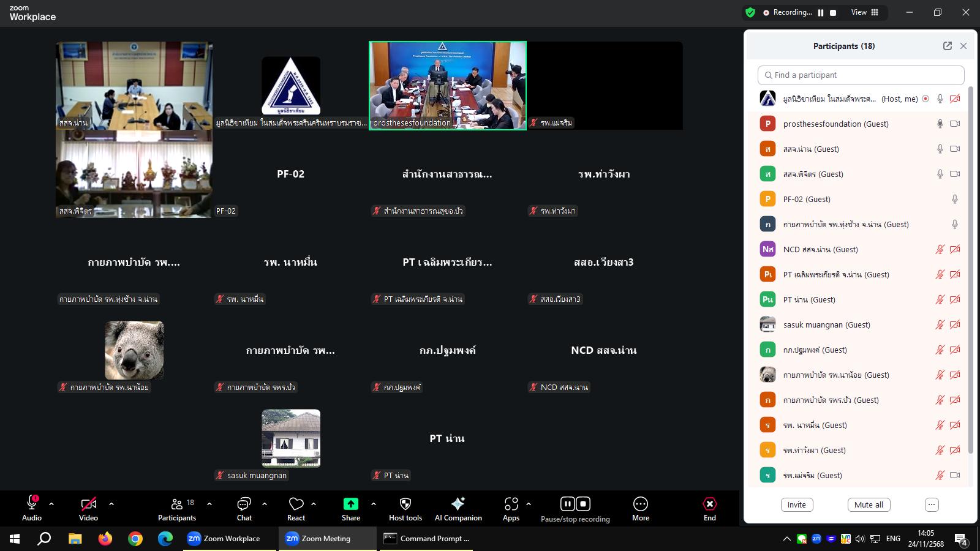Start video using the Video button
980x551 pixels.
pos(88,509)
